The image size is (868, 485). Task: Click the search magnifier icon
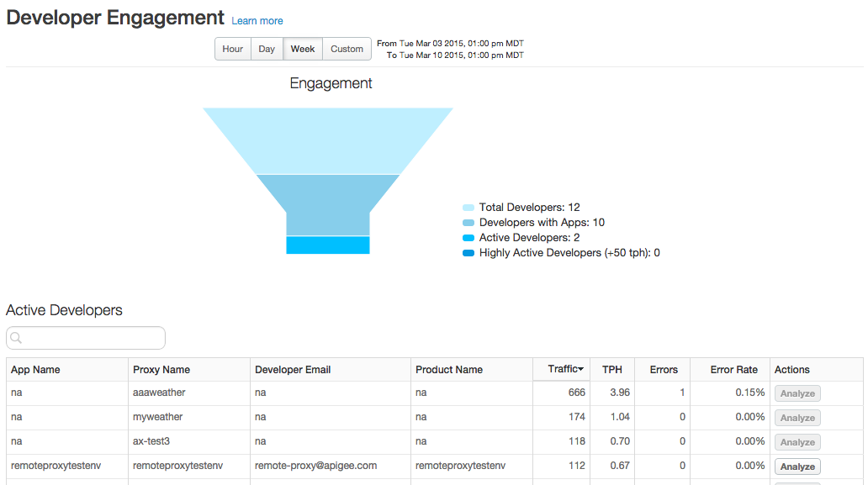pos(17,339)
